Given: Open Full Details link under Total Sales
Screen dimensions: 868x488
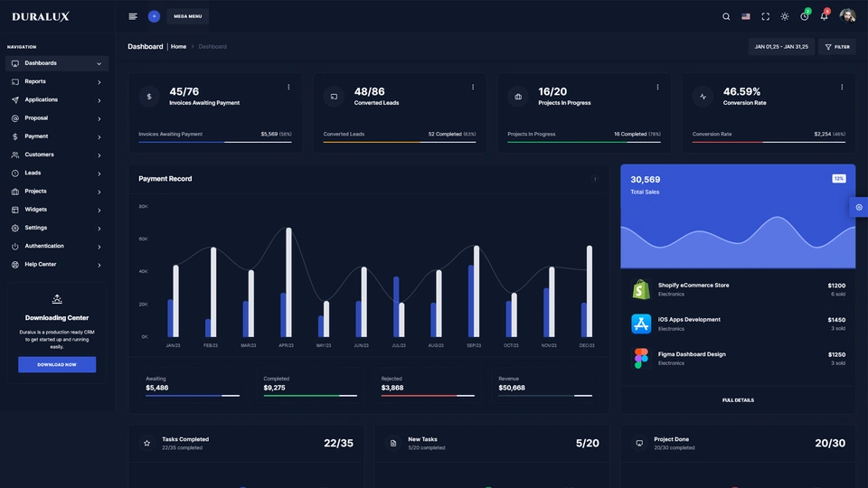Looking at the screenshot, I should (x=738, y=399).
